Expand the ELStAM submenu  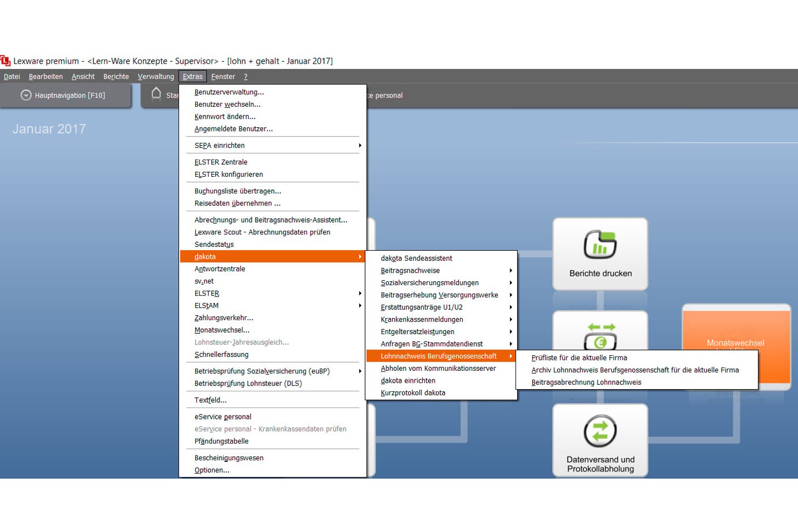[273, 306]
